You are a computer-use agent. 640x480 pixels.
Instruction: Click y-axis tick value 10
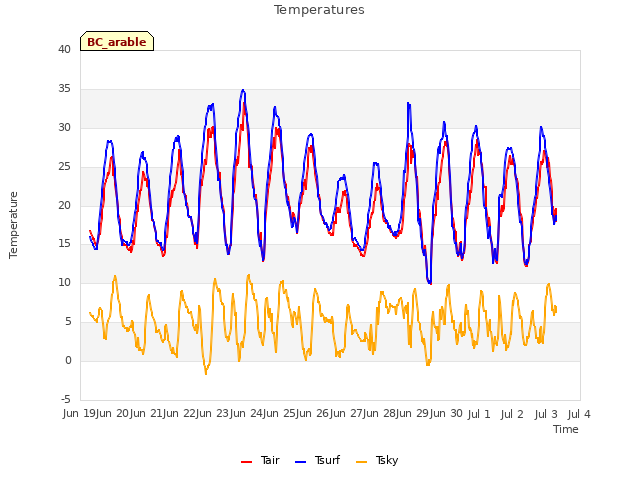click(x=64, y=282)
